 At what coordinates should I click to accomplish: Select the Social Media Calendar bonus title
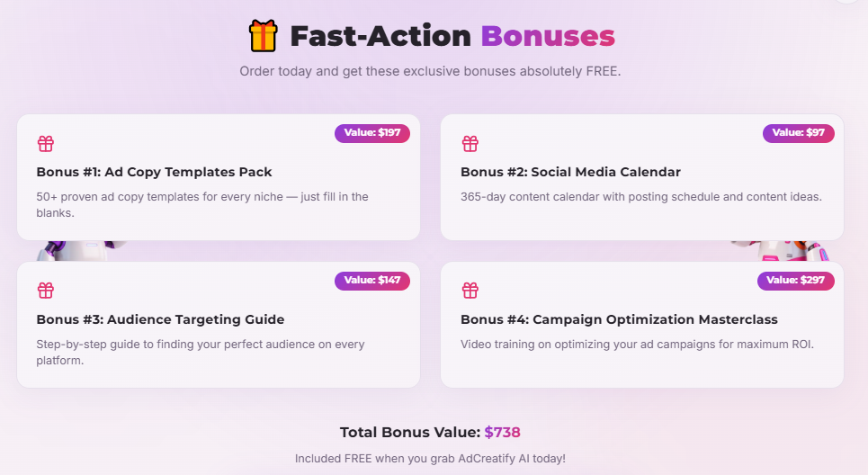tap(570, 172)
